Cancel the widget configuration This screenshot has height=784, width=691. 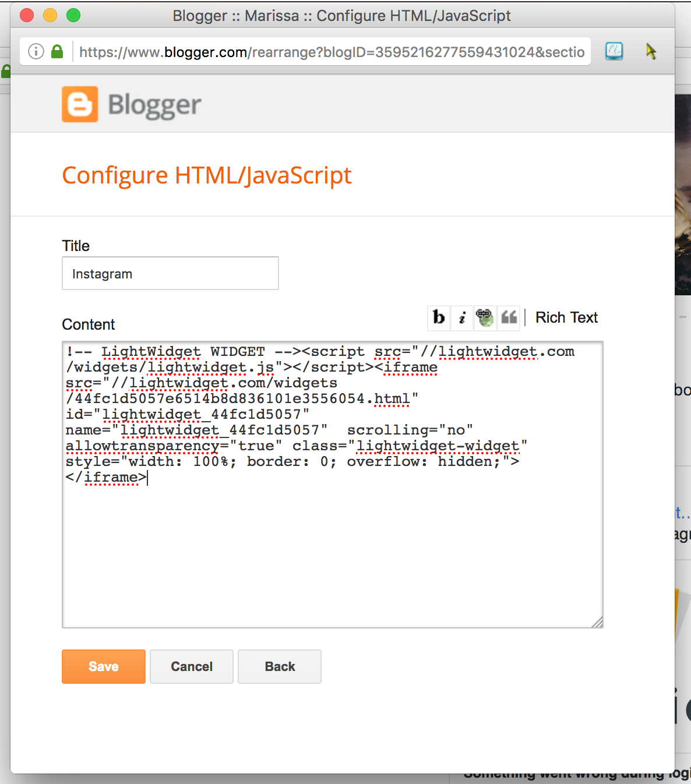click(x=192, y=666)
